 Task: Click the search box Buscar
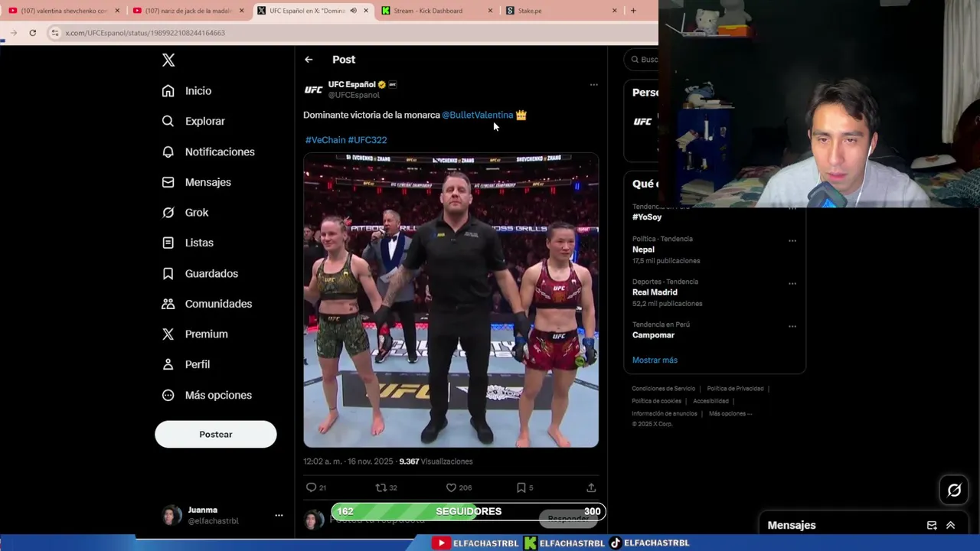642,60
